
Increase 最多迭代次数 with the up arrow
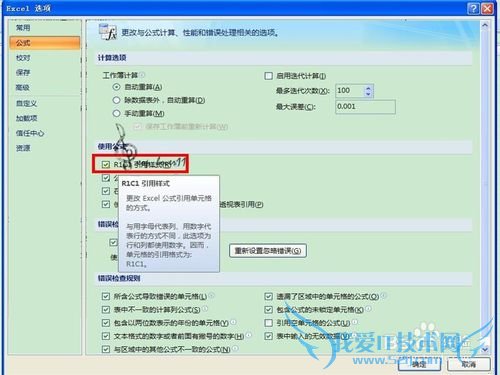(368, 88)
